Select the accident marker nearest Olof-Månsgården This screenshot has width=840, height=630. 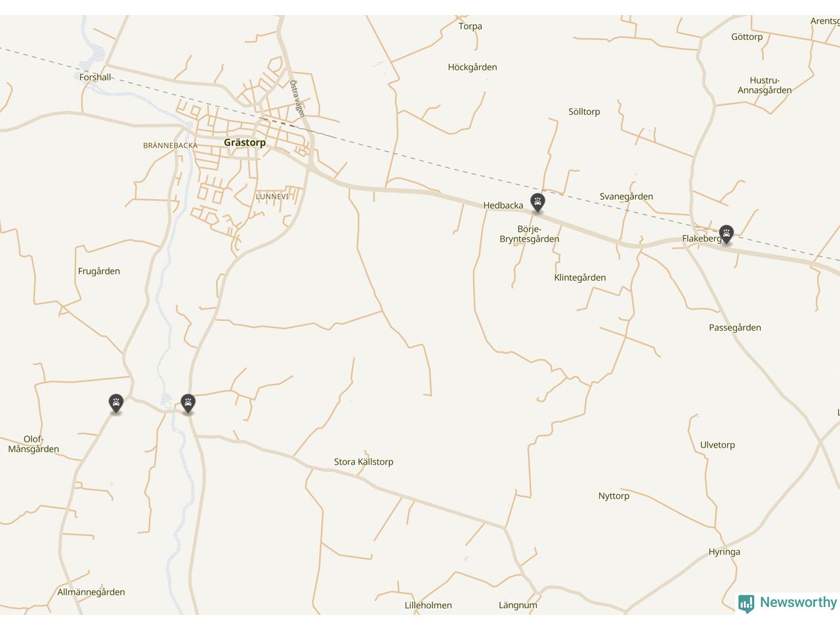point(115,403)
